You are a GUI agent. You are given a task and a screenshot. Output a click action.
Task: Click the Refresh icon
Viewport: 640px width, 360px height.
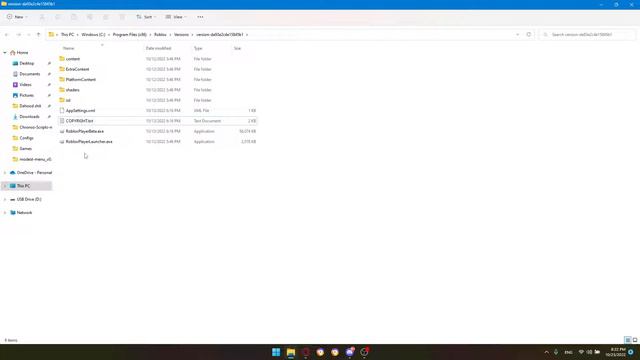tap(529, 35)
